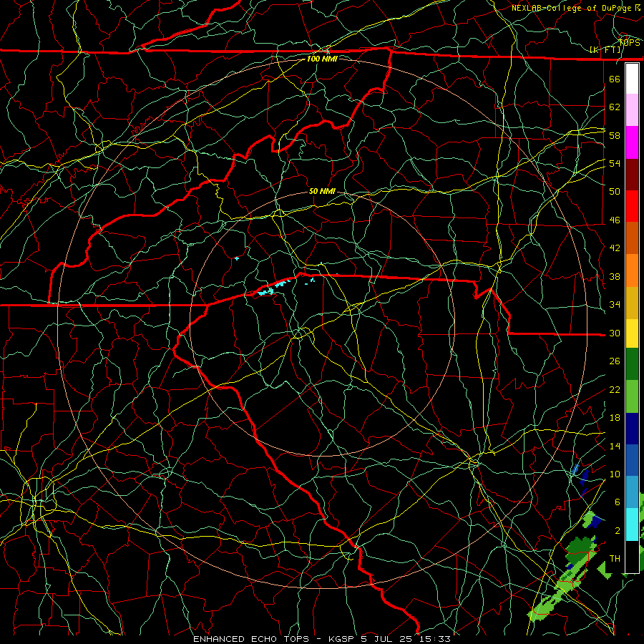Click the 'TOPS' legend heading
The width and height of the screenshot is (644, 644).
(629, 43)
